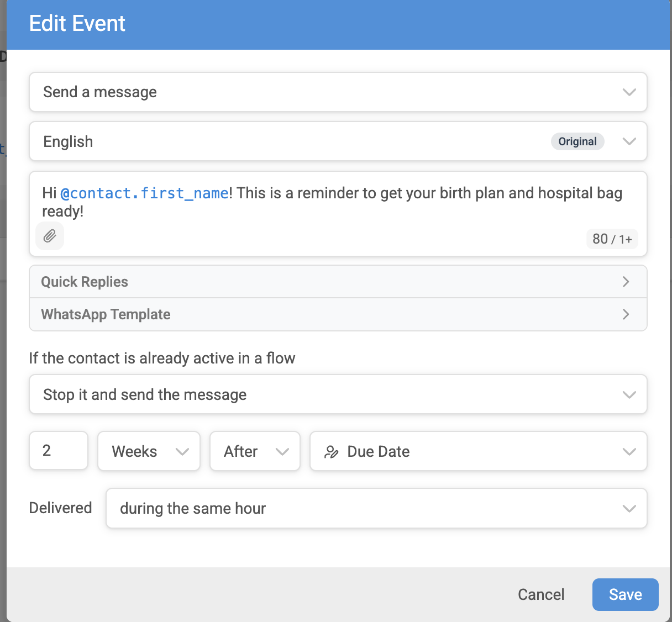672x622 pixels.
Task: Click the paperclip attachment icon
Action: 50,236
